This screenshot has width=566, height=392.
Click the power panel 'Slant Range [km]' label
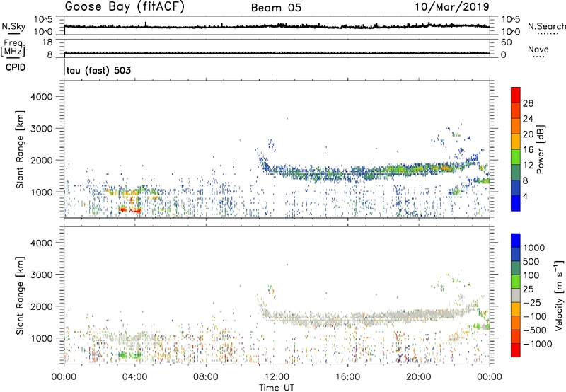(x=20, y=149)
